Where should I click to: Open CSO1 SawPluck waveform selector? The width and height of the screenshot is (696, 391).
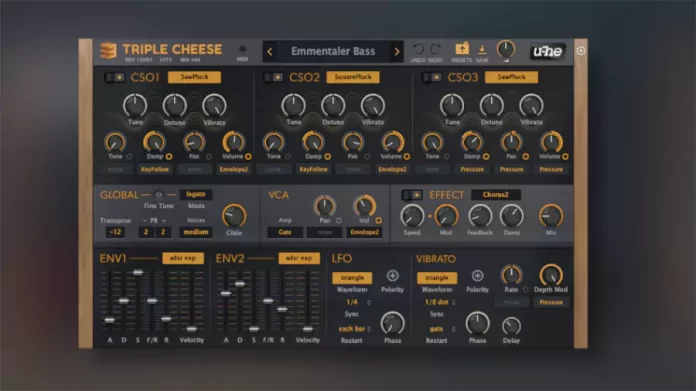pyautogui.click(x=194, y=77)
